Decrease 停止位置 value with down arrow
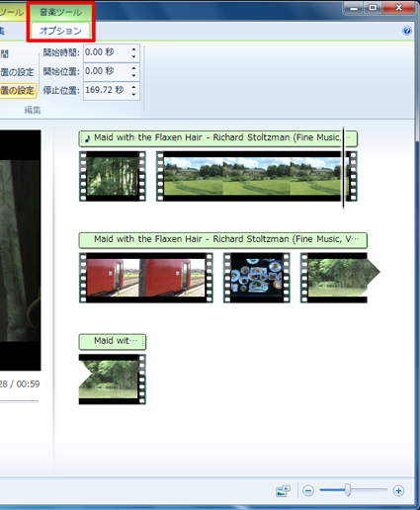 (133, 95)
